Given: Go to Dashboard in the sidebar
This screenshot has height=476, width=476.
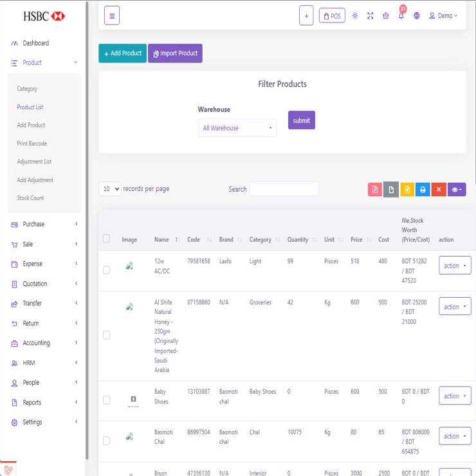Looking at the screenshot, I should (x=36, y=43).
